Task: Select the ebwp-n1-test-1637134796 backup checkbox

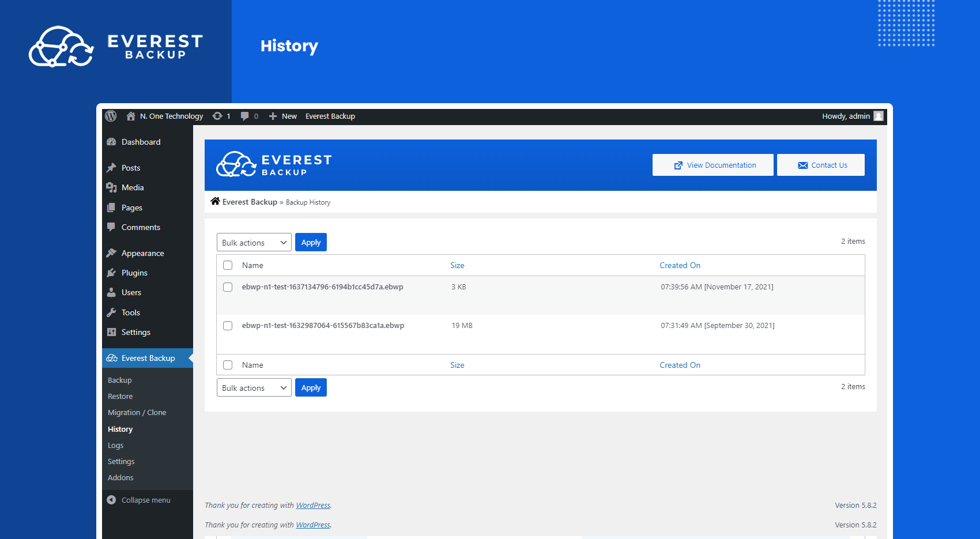Action: [x=228, y=287]
